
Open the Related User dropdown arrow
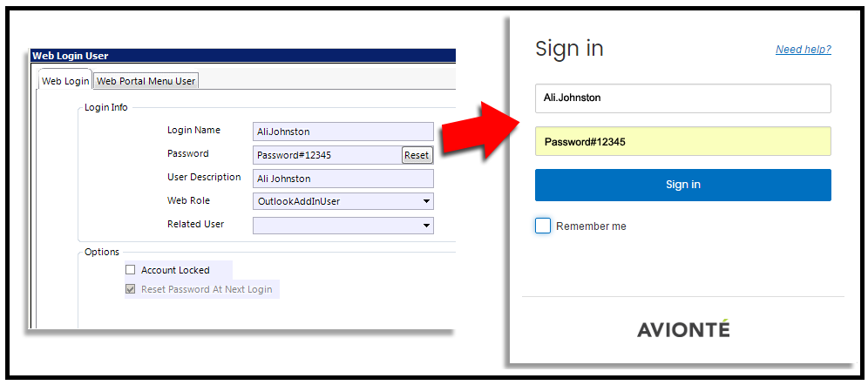426,226
